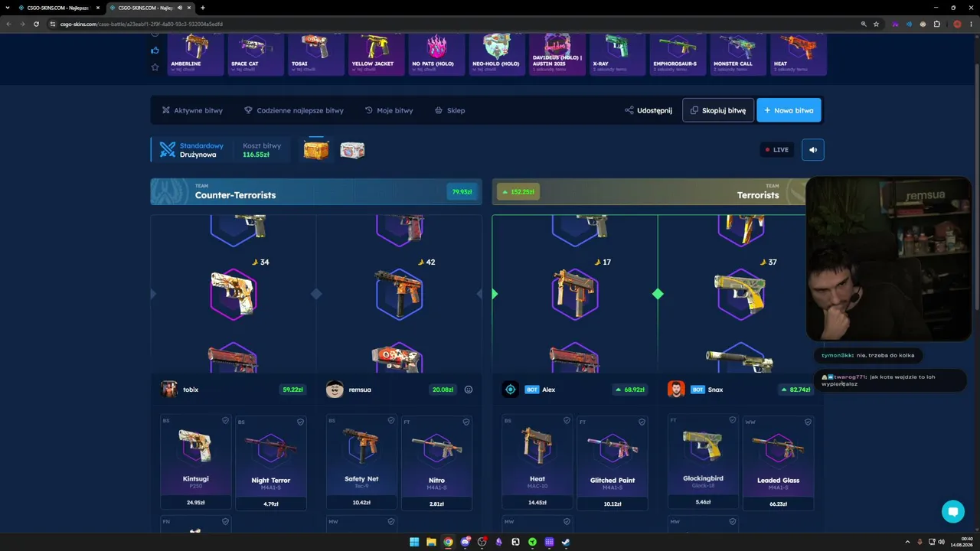Screen dimensions: 980x551
Task: Click the second white case icon
Action: pyautogui.click(x=352, y=150)
